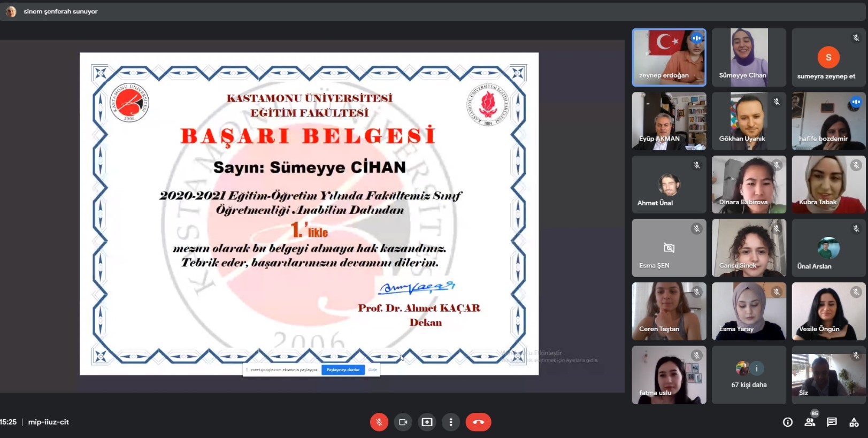Click the speaking indicator on hafife bozdemir tile

point(856,102)
